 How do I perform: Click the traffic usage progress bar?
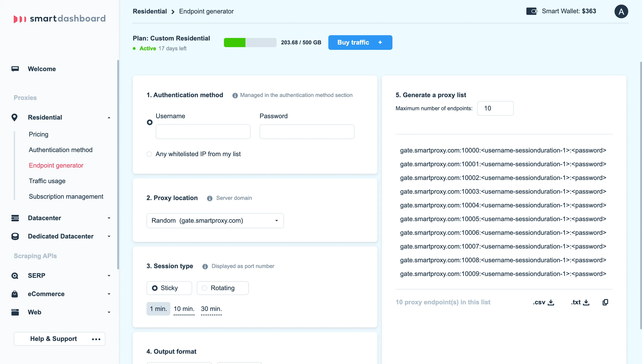coord(250,42)
